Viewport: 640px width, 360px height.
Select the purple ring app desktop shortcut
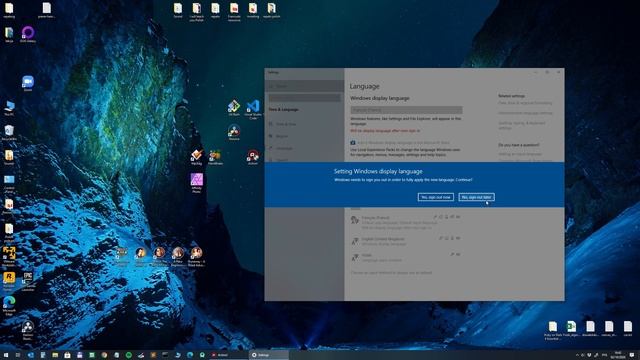(28, 34)
